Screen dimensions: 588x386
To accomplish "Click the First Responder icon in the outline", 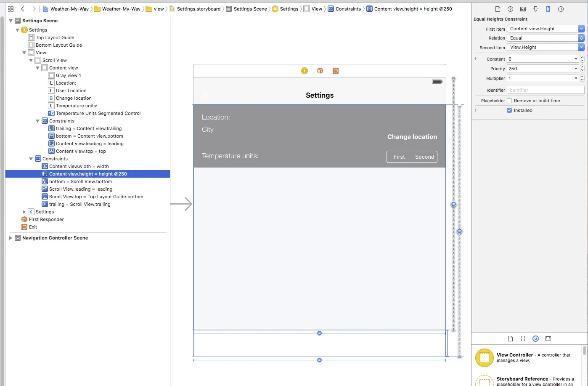I will click(x=24, y=219).
